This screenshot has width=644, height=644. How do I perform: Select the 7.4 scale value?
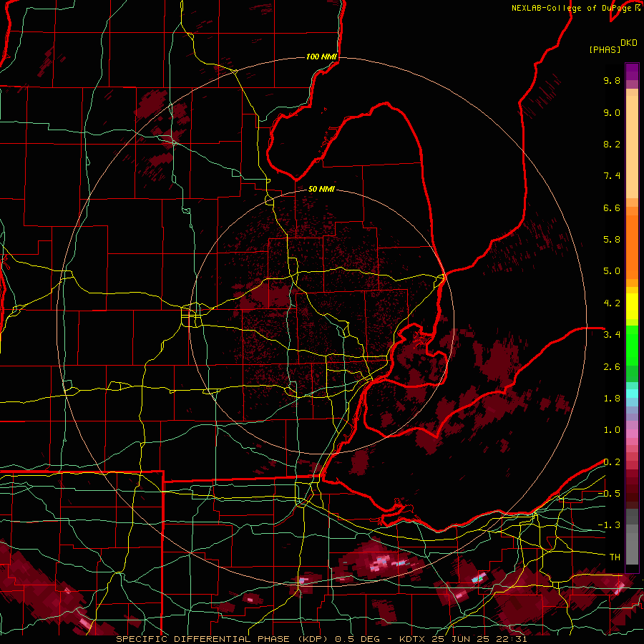(612, 176)
